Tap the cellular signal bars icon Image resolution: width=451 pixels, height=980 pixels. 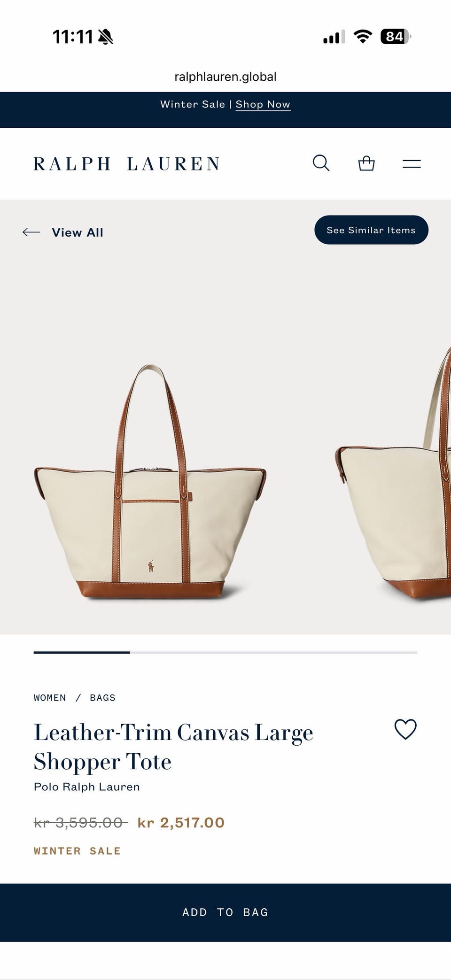(334, 37)
